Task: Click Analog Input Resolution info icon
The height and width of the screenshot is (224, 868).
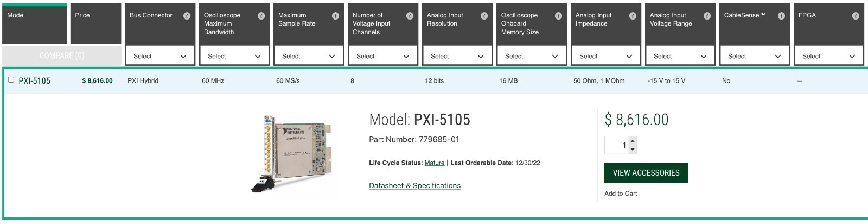Action: tap(484, 16)
